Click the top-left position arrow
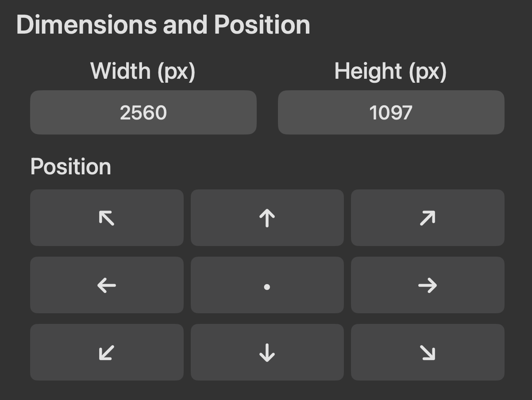The width and height of the screenshot is (532, 400). [x=106, y=218]
